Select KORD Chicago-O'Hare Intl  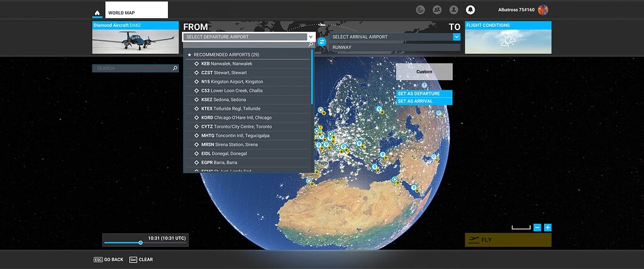pos(248,118)
